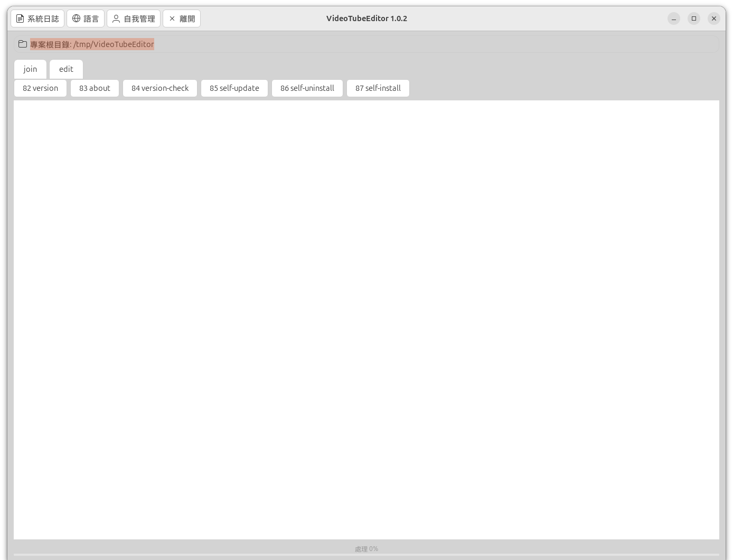
Task: Click the globe icon for 語言
Action: [76, 18]
